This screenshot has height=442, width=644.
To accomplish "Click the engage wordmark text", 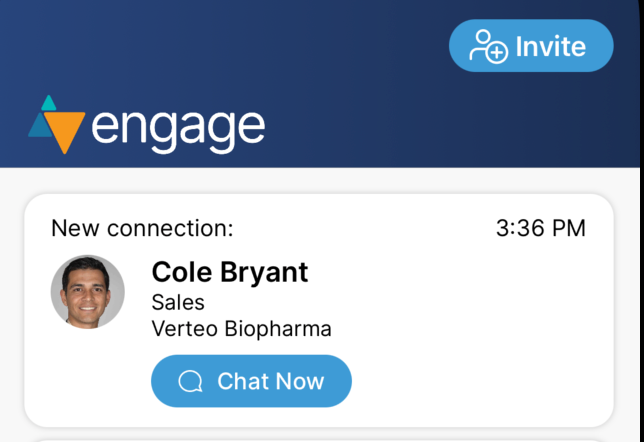I will (x=178, y=127).
